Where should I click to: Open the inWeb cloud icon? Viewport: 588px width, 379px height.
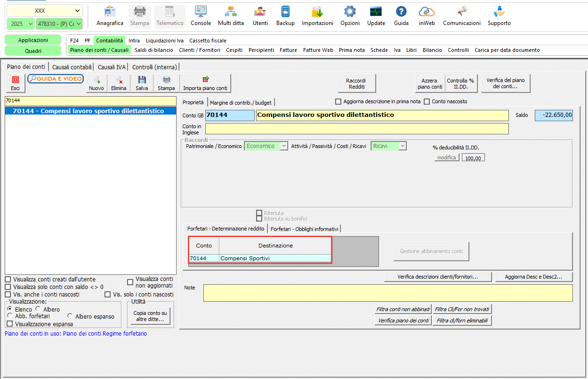point(426,16)
